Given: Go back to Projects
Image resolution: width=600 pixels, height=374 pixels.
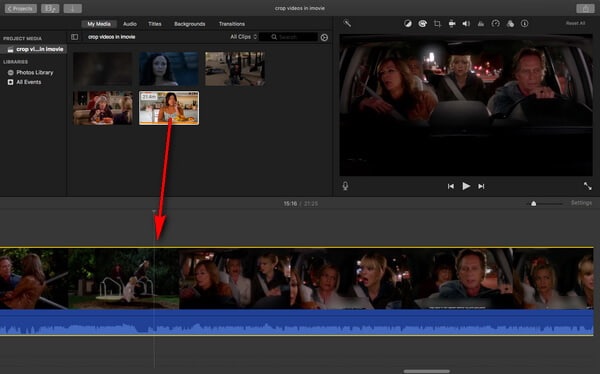Looking at the screenshot, I should point(21,8).
